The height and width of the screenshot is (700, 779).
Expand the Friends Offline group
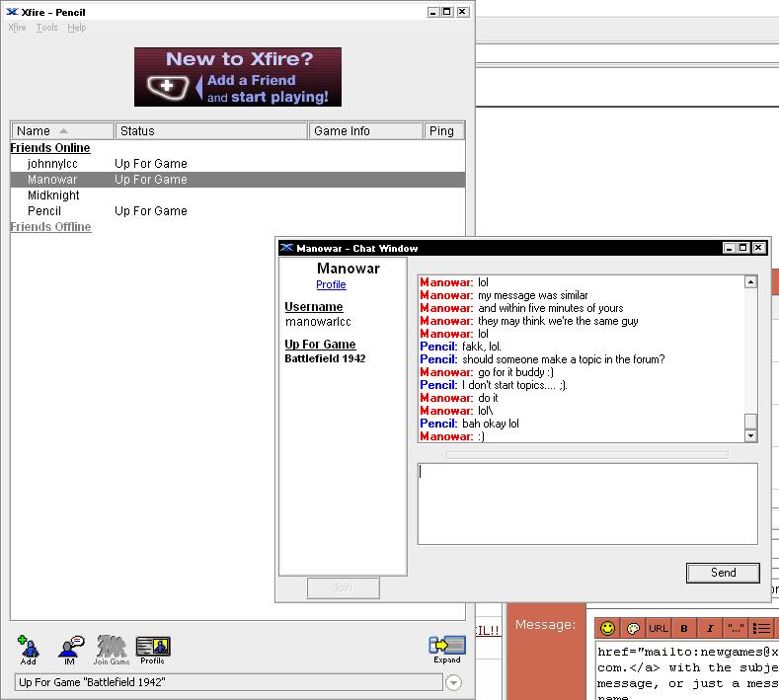pyautogui.click(x=50, y=226)
